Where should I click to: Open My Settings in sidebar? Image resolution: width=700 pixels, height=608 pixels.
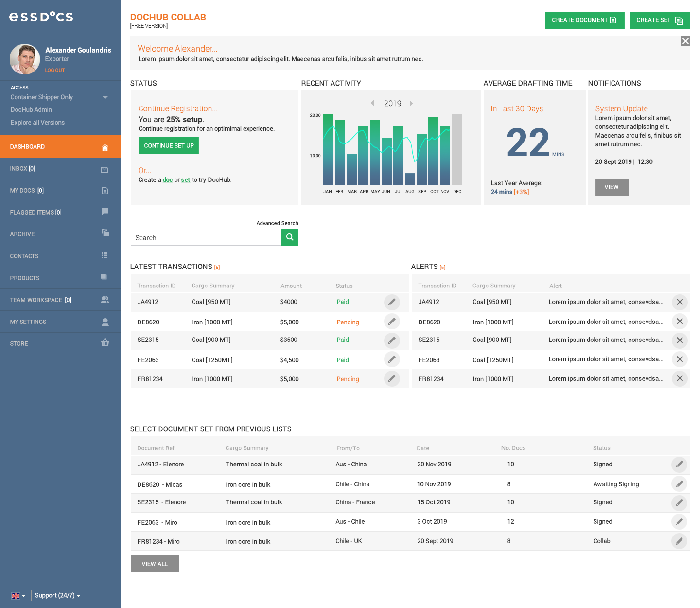click(x=60, y=322)
